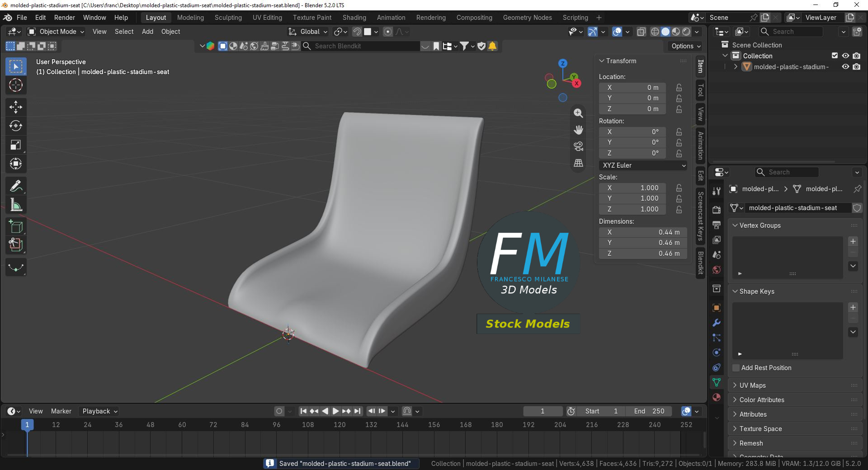Collapse the Shape Keys panel
Viewport: 868px width, 470px height.
coord(735,291)
